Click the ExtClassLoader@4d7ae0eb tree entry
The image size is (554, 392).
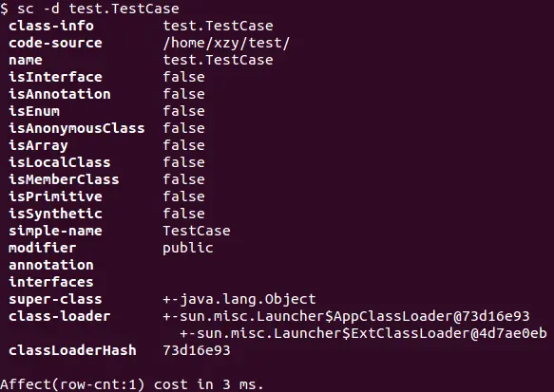(363, 333)
